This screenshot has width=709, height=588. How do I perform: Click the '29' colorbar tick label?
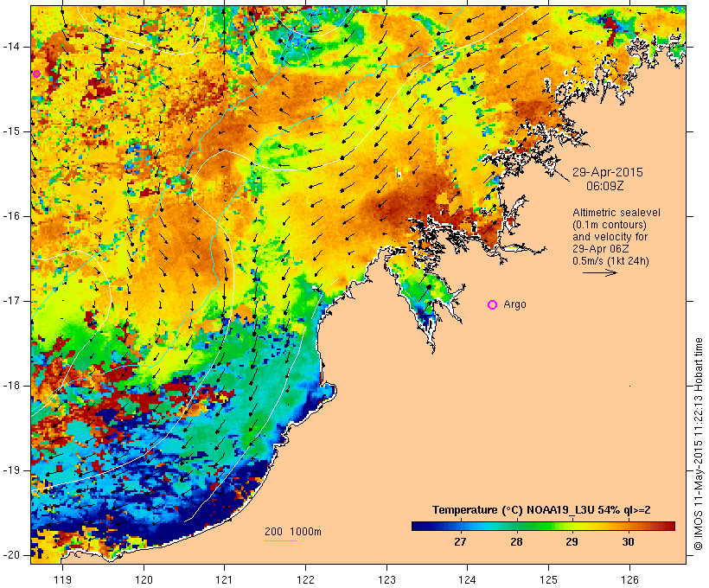click(572, 541)
